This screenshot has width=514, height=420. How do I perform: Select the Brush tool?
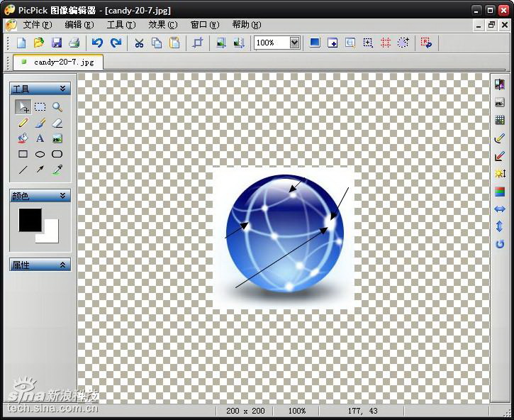(40, 123)
